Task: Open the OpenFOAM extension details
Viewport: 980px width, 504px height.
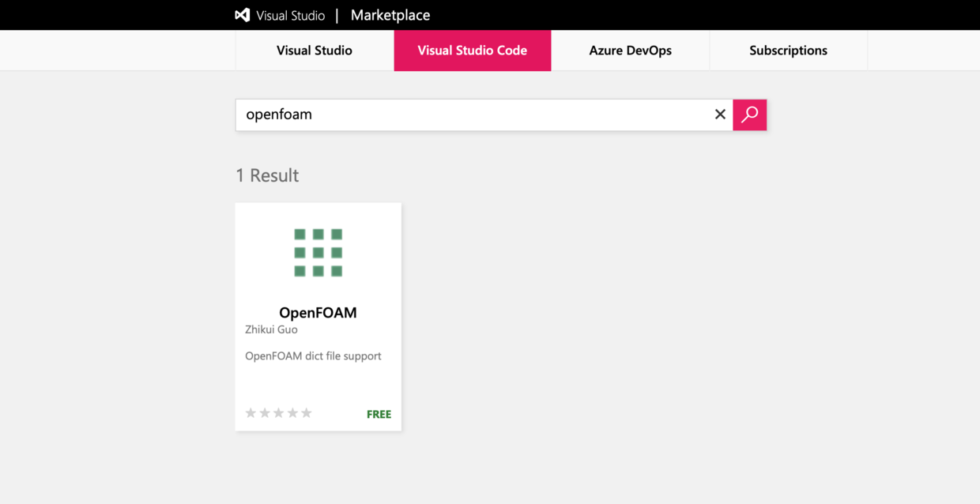Action: pos(318,313)
